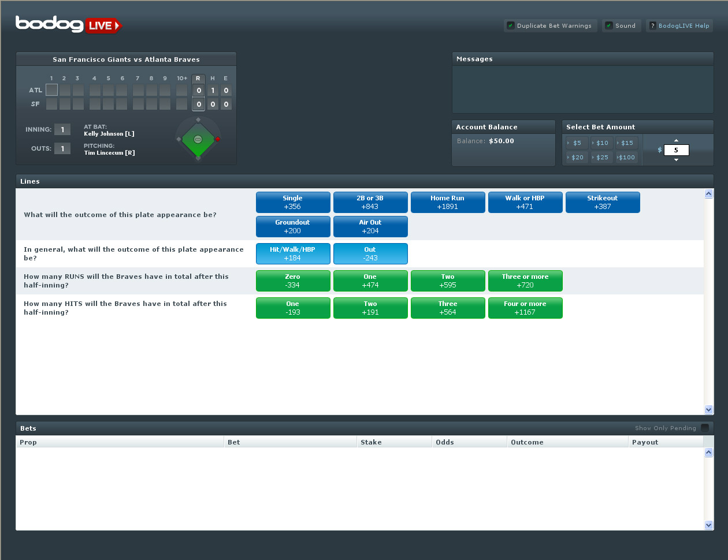Click ATL first inning score box
Image resolution: width=728 pixels, height=560 pixels.
pyautogui.click(x=51, y=90)
